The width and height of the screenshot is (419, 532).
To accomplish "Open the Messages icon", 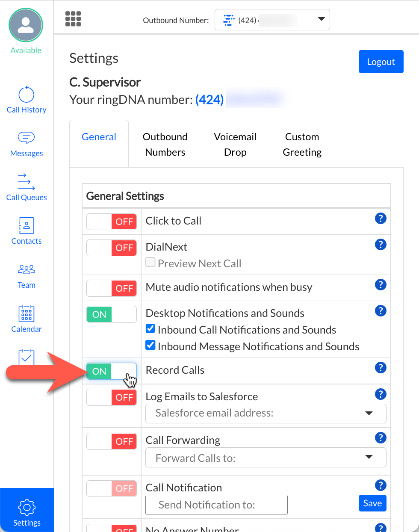I will 26,144.
